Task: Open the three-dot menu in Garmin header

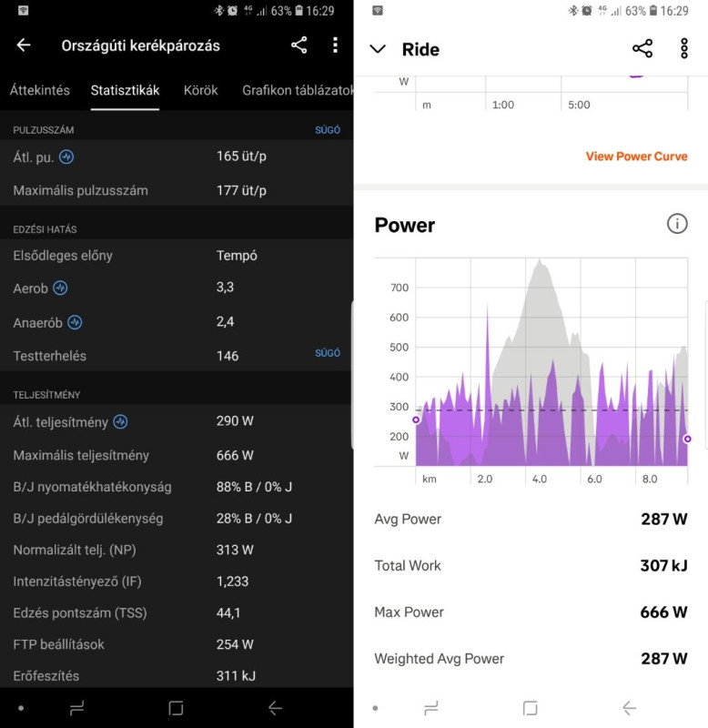Action: [335, 45]
